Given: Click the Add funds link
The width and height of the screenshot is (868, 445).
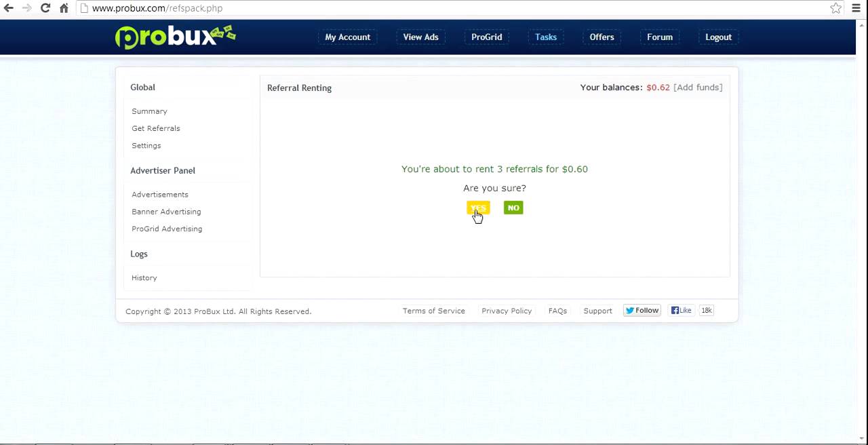Looking at the screenshot, I should pyautogui.click(x=698, y=88).
